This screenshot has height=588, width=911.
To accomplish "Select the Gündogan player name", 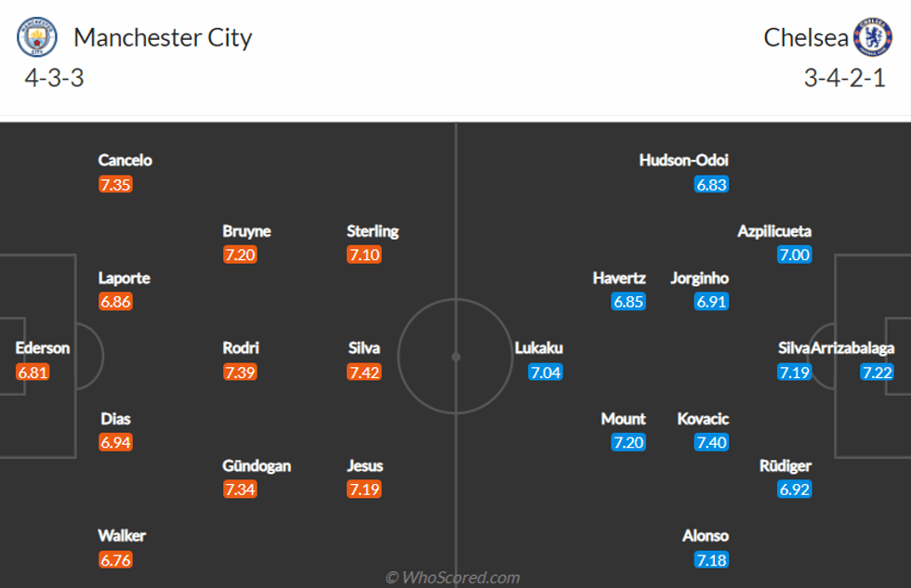I will [257, 465].
